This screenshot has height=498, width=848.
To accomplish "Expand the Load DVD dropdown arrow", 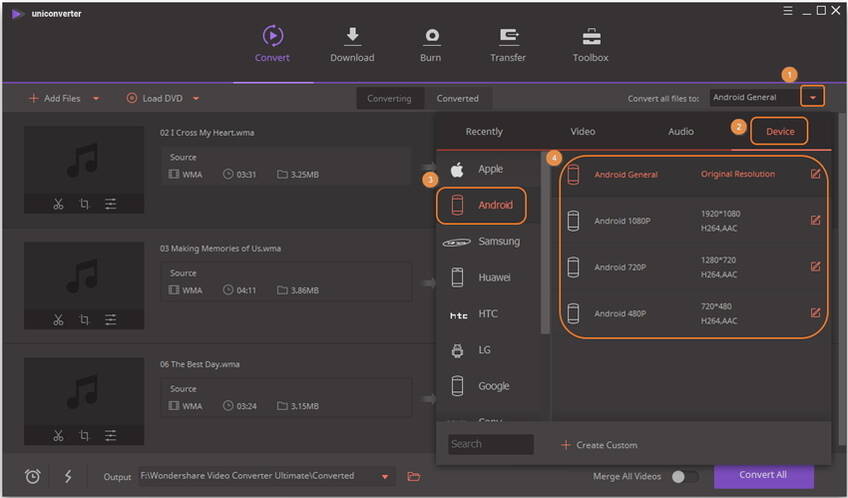I will [x=196, y=98].
